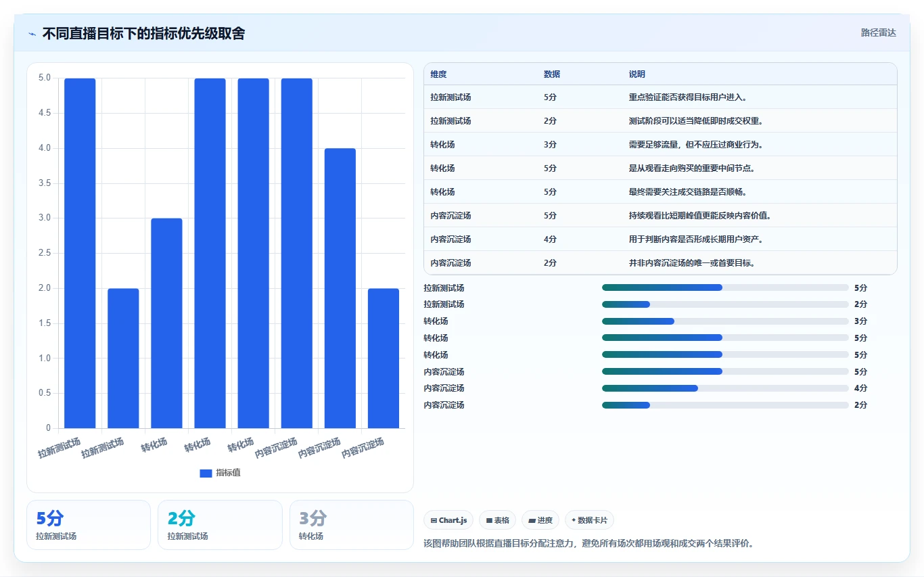Click the text 最终需要关注成交链路是否顺畅。
The height and width of the screenshot is (577, 924).
tap(688, 192)
